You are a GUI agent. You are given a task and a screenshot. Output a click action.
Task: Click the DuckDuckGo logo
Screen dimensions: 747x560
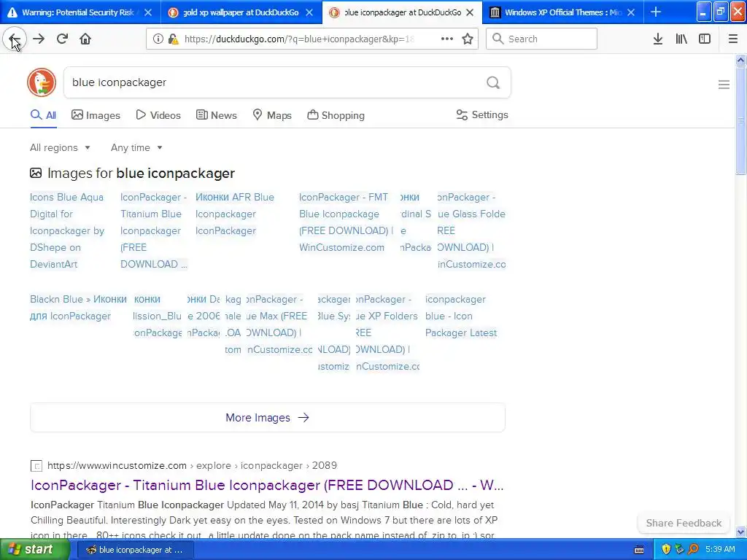point(42,82)
